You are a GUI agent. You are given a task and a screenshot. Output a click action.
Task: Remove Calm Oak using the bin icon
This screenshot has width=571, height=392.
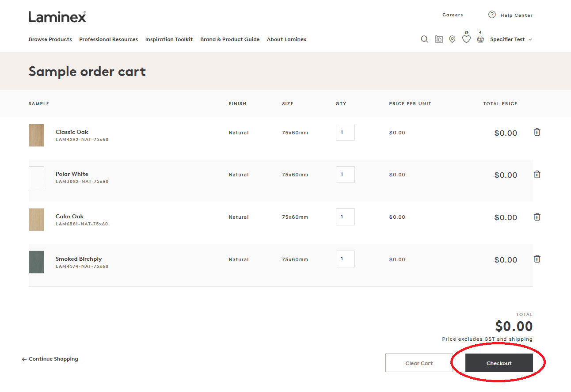537,217
